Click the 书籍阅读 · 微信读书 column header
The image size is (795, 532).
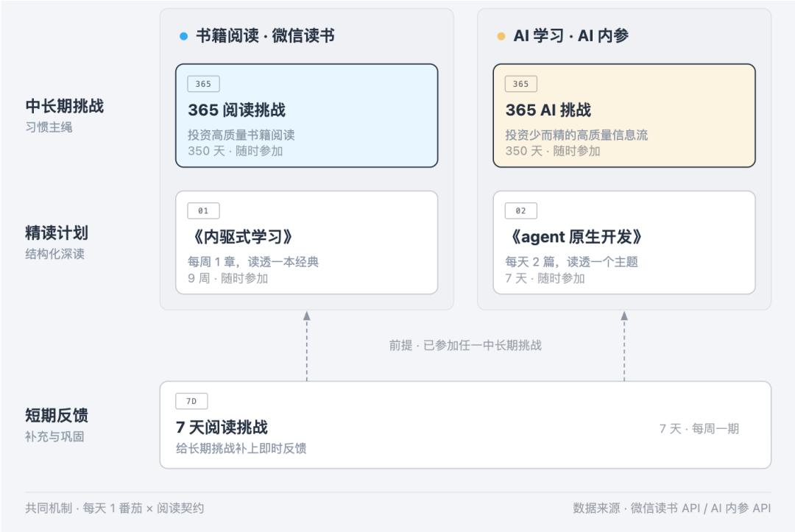(x=265, y=36)
